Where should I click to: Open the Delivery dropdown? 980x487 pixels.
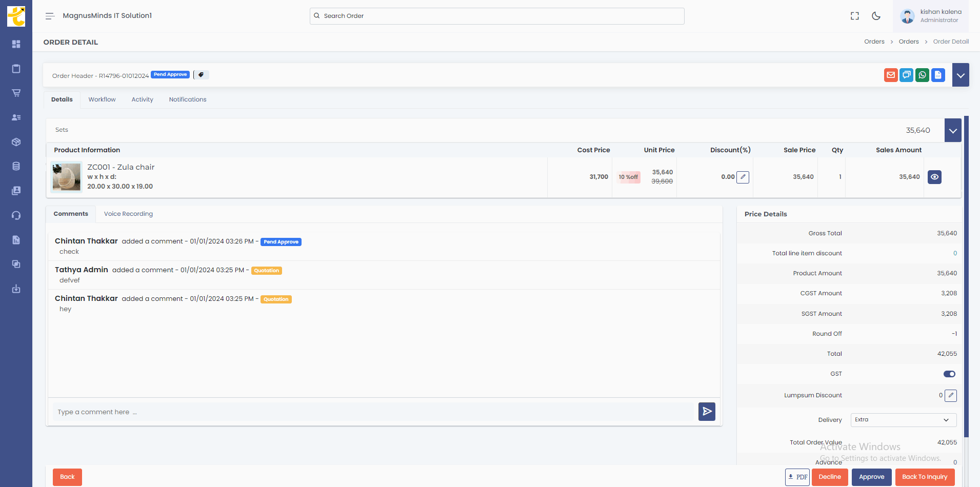[903, 420]
